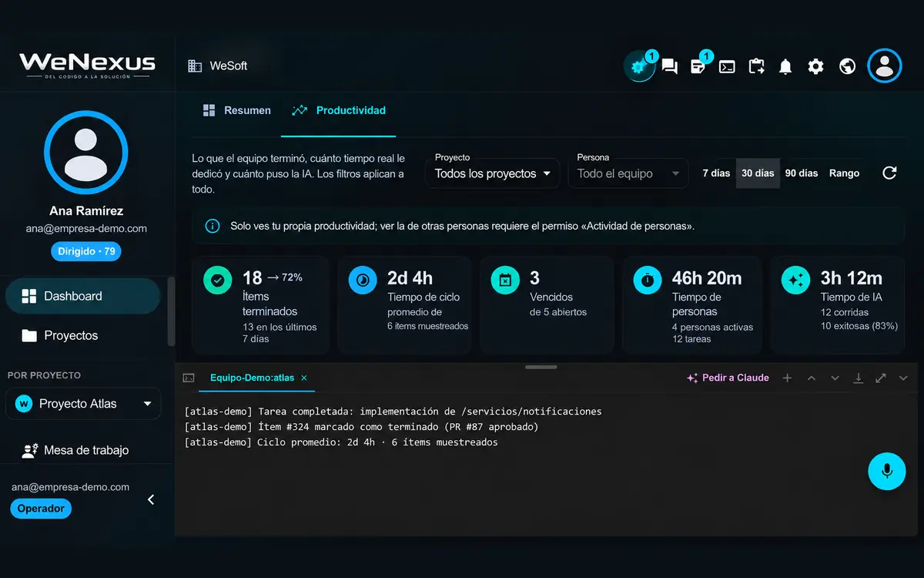The height and width of the screenshot is (578, 924).
Task: Click the 18 Ítems terminados value
Action: [253, 277]
